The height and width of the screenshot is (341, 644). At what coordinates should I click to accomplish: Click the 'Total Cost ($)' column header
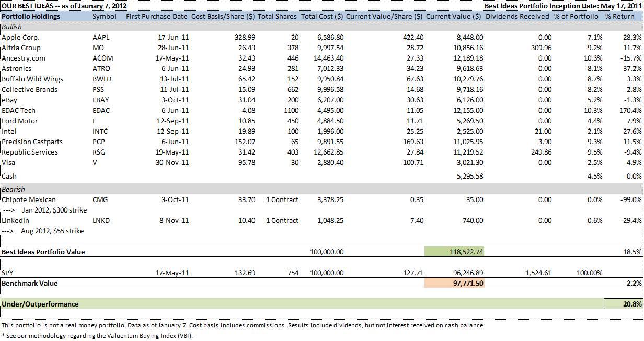[323, 16]
